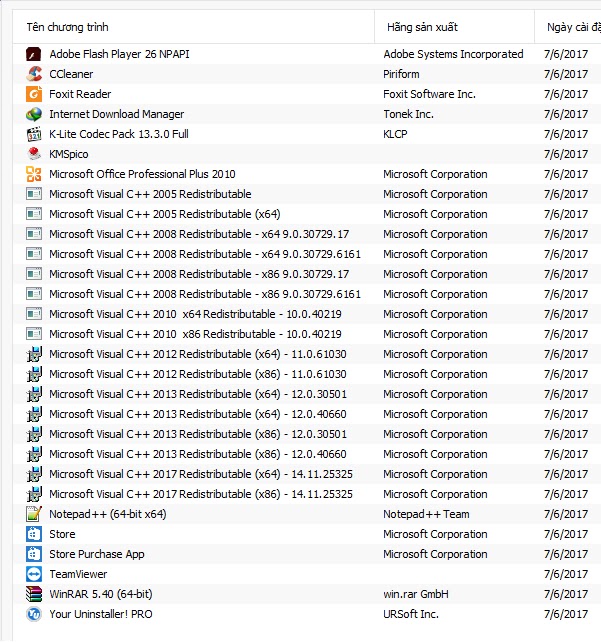
Task: Select Visual C++ 2010 x86 Redistributable 10.0.40219 name
Action: [x=195, y=334]
